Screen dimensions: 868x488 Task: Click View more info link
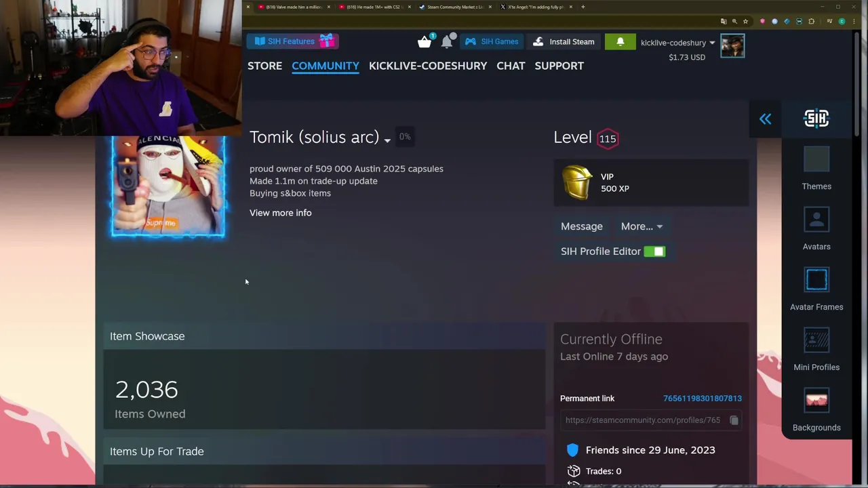tap(281, 213)
